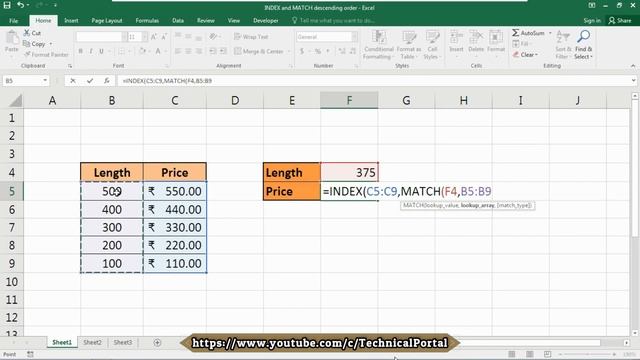Screen dimensions: 640x360
Task: Select the Format Painter brush
Action: click(x=27, y=54)
